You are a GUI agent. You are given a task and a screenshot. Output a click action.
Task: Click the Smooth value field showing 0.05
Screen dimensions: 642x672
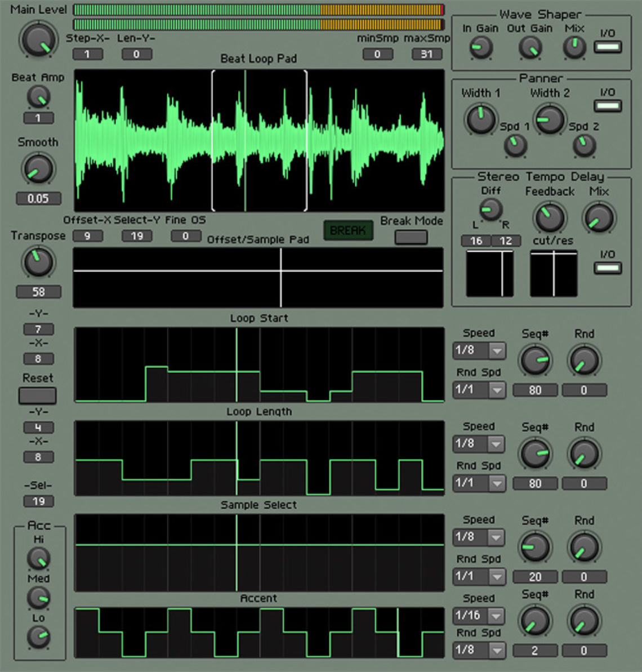point(38,198)
